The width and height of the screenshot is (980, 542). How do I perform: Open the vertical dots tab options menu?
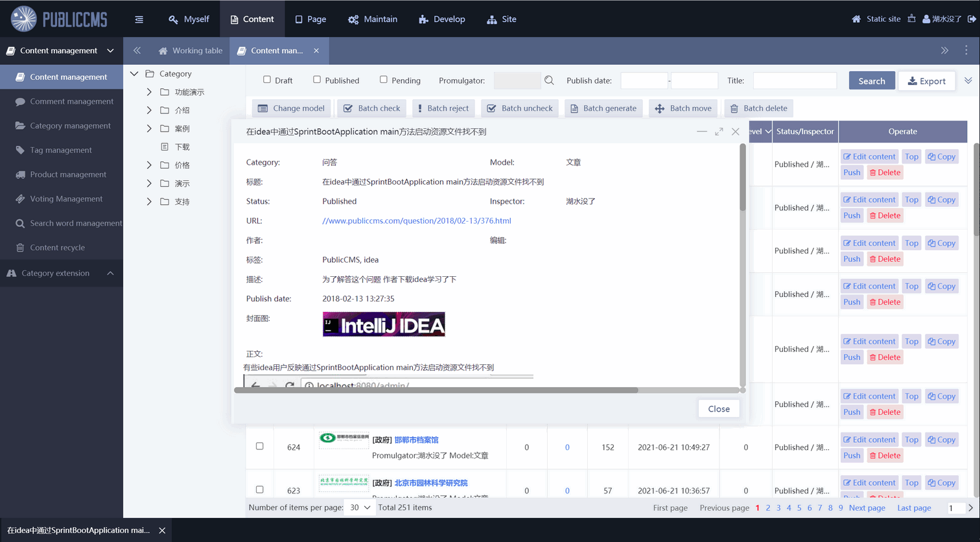[966, 50]
